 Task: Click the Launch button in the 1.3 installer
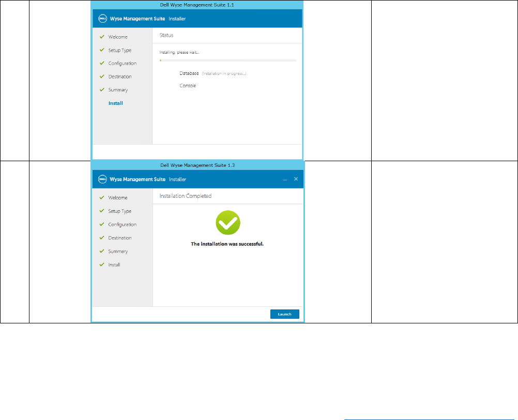(x=284, y=314)
